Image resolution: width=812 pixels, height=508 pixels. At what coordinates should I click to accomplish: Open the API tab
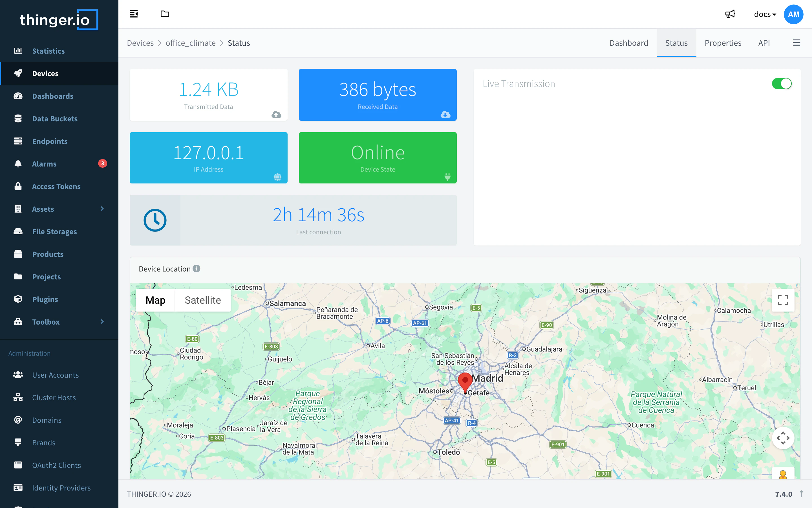764,43
